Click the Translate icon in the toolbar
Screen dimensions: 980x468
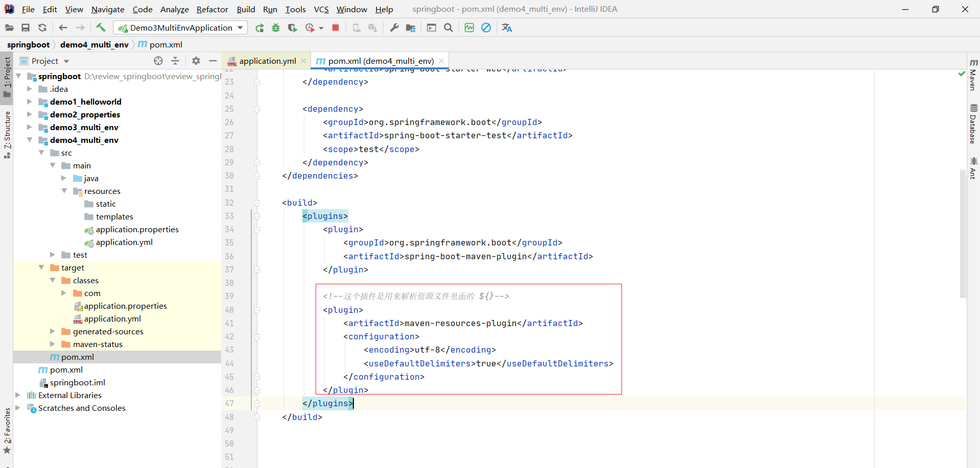point(507,28)
